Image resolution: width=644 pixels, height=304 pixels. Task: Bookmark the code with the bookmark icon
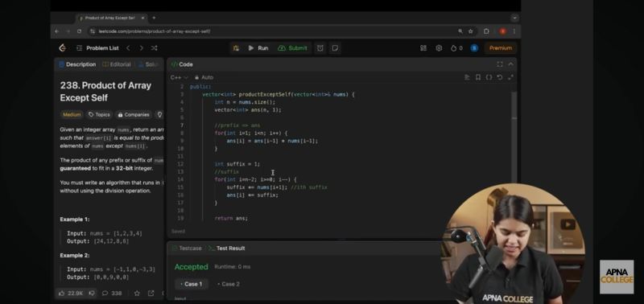pyautogui.click(x=477, y=77)
